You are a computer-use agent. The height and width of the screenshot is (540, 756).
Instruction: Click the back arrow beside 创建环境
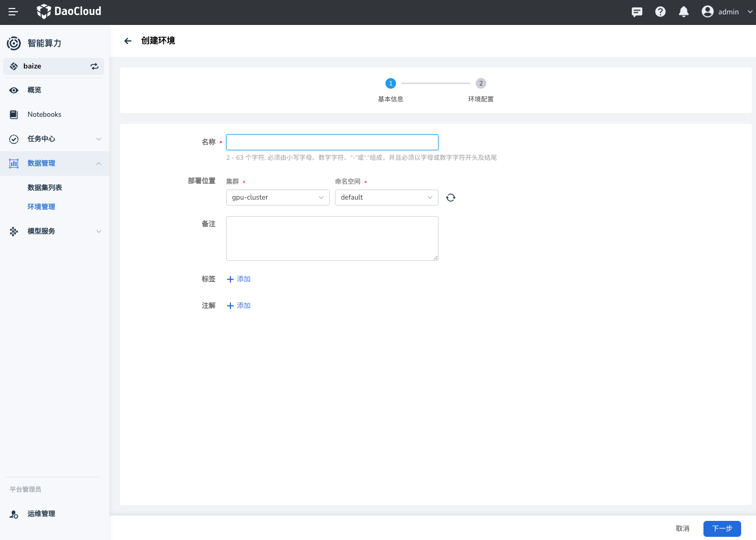tap(128, 41)
